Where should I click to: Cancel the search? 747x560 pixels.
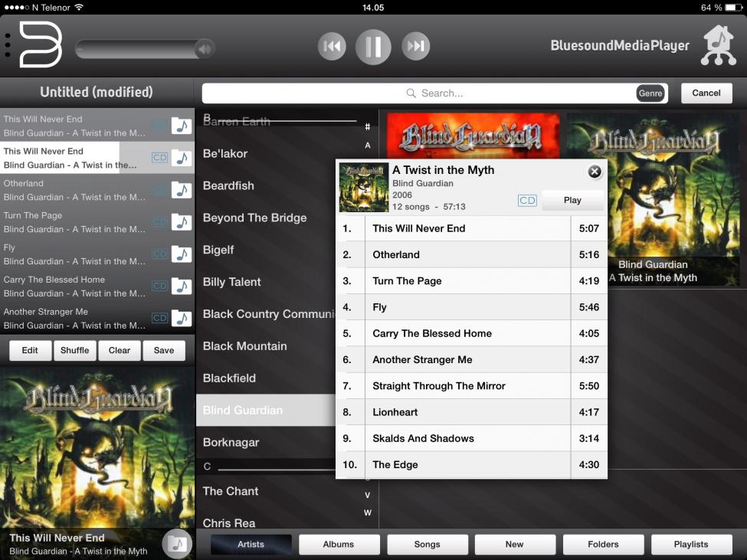click(706, 93)
